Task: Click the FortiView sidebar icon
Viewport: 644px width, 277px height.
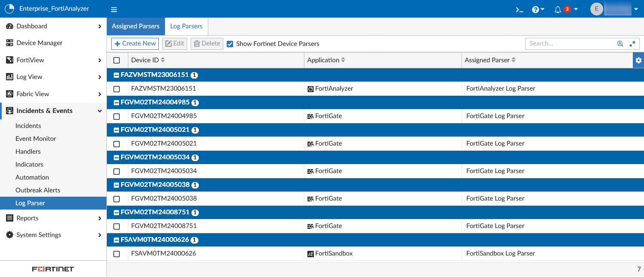Action: pos(9,60)
